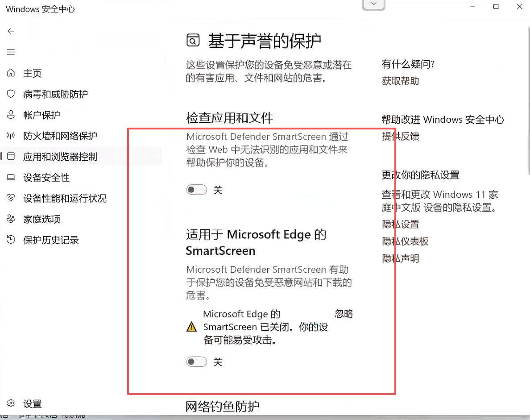Screen dimensions: 530x420
Task: Click the shield icon for 病毒和威胁防护
Action: pyautogui.click(x=11, y=94)
